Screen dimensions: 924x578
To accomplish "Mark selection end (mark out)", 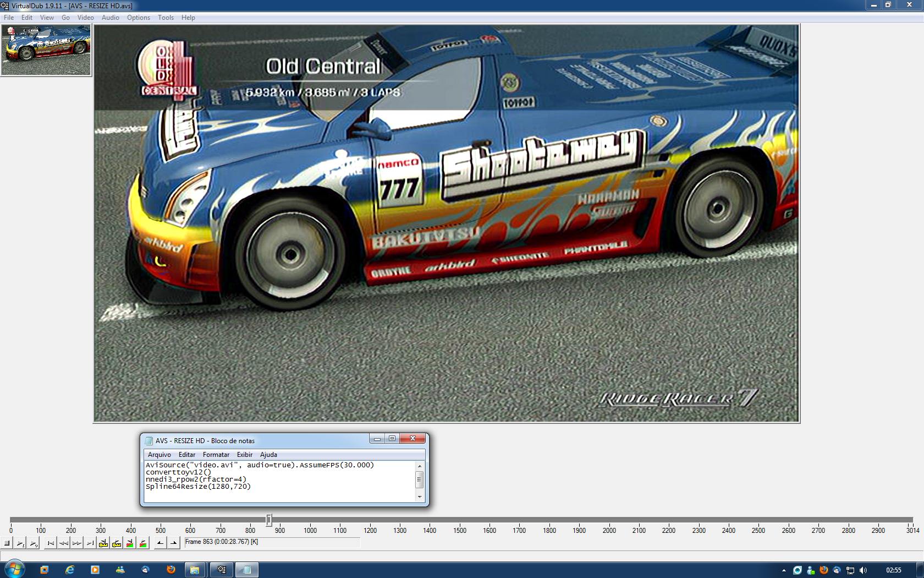I will (173, 543).
